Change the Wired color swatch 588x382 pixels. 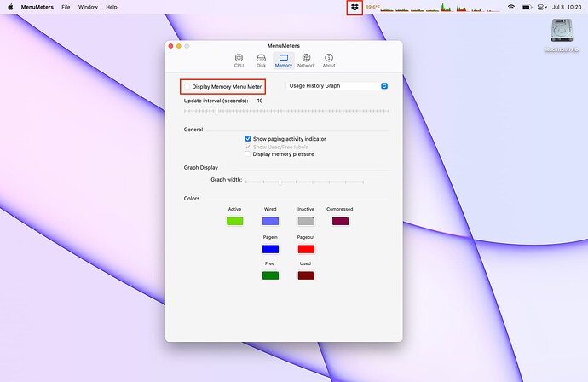point(270,221)
